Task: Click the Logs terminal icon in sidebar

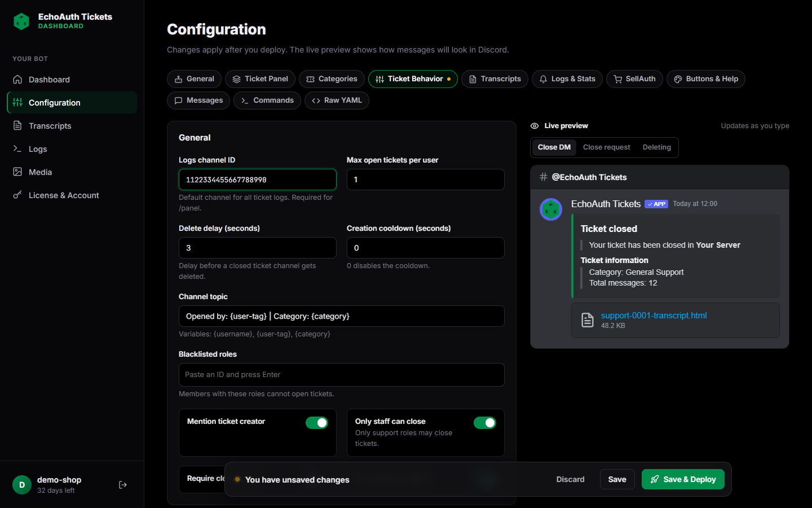Action: [17, 149]
